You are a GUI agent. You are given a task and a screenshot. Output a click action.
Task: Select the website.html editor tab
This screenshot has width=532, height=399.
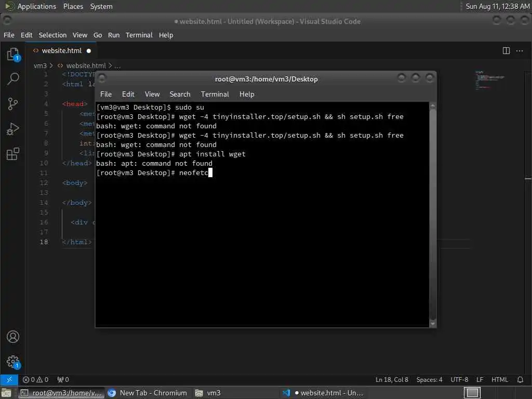tap(62, 51)
